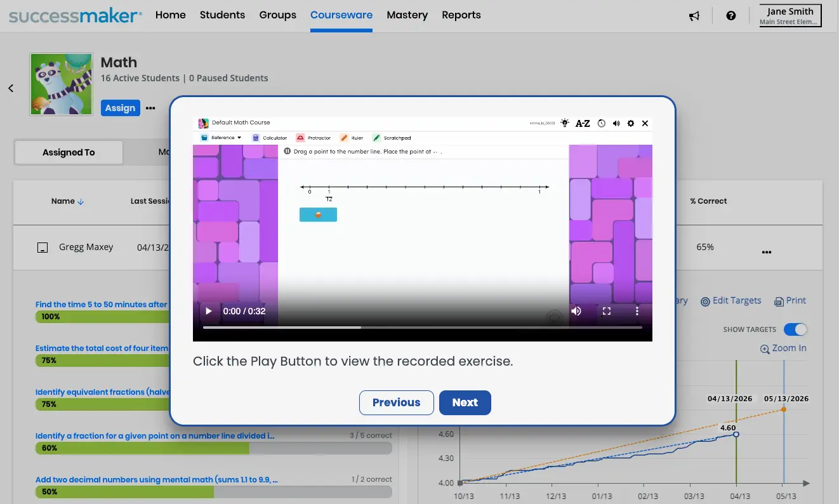Open the 'Identify a fraction for a given point' skill
Screen dimensions: 839x504
coord(155,436)
